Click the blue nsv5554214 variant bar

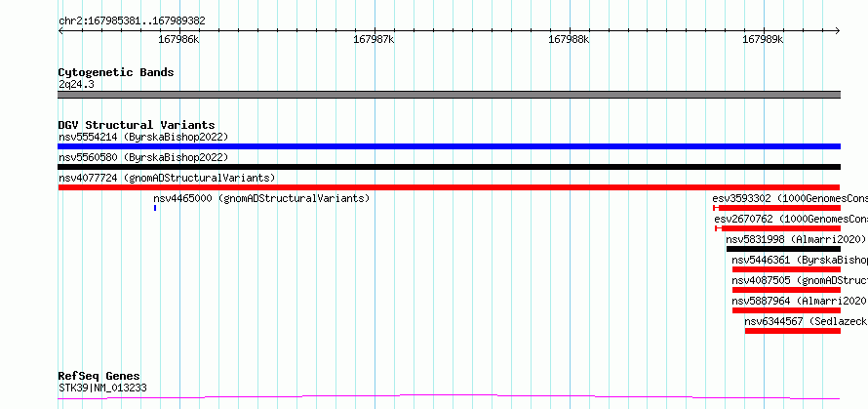(449, 146)
